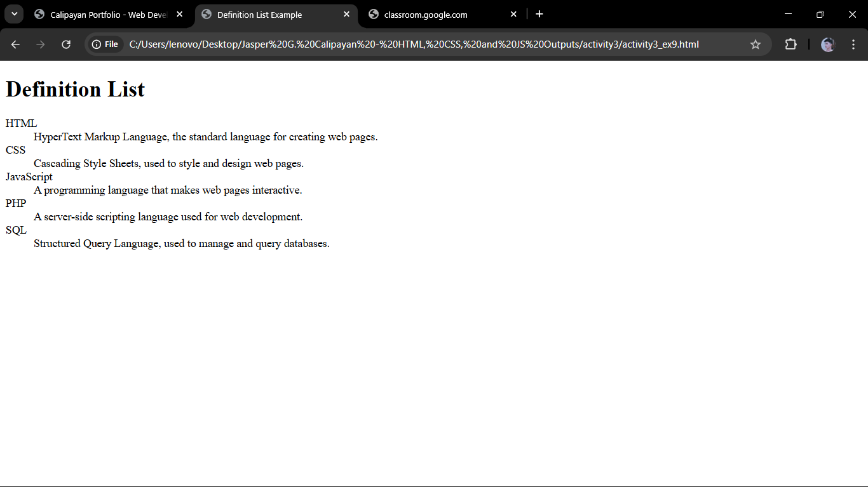Click the forward navigation arrow

[x=40, y=44]
